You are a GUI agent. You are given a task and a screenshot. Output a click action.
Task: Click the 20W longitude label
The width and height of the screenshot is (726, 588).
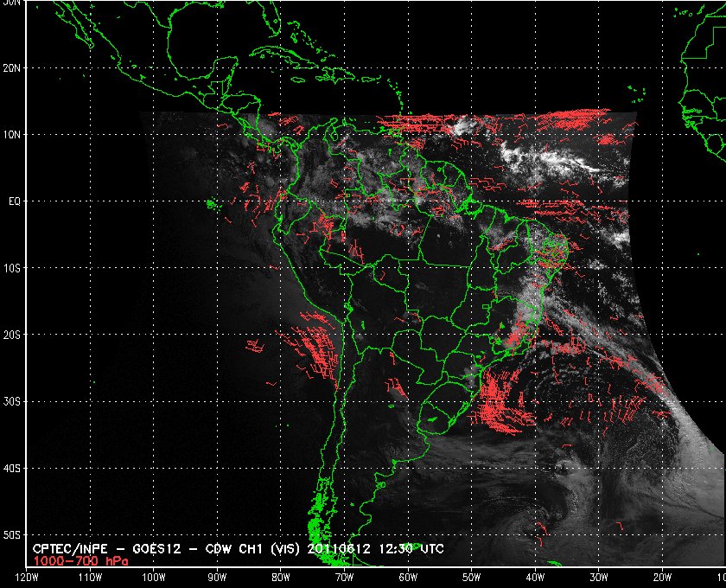pyautogui.click(x=662, y=577)
